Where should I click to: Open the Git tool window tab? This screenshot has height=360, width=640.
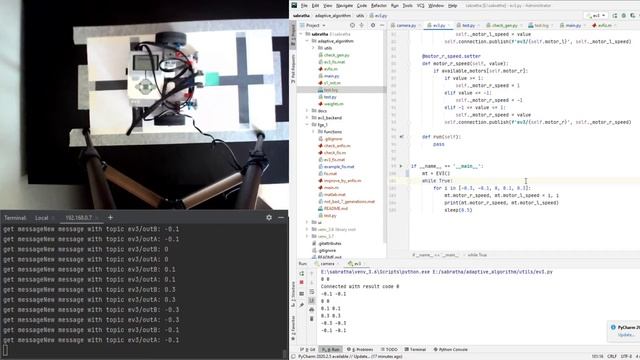308,349
